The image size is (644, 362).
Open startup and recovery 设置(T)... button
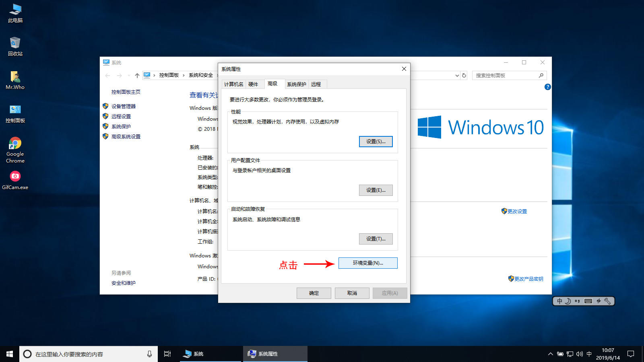coord(376,239)
